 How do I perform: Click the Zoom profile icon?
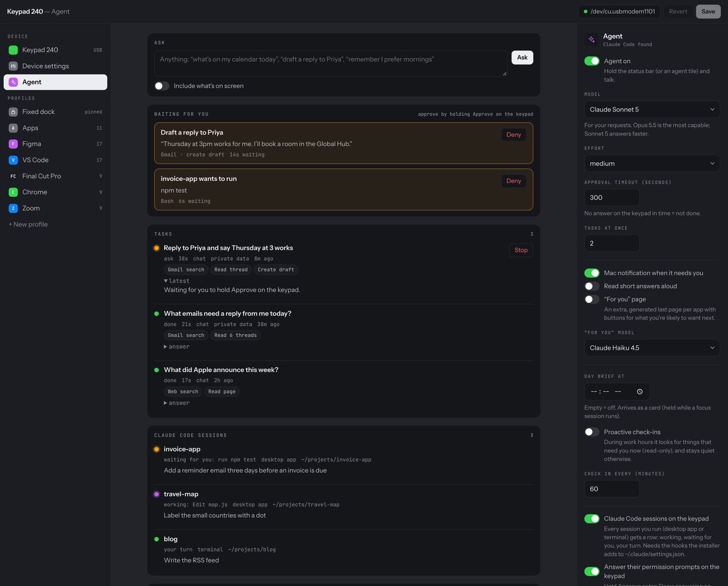pos(13,208)
